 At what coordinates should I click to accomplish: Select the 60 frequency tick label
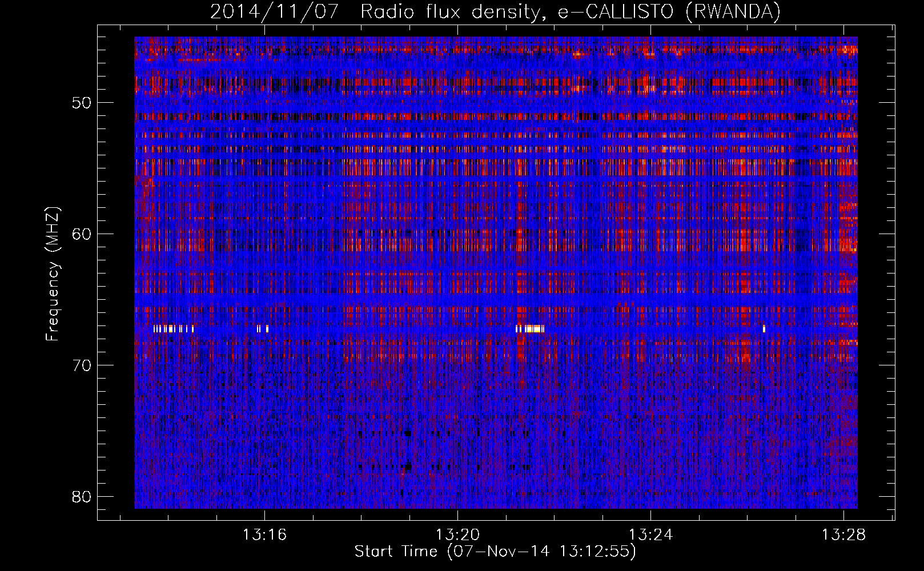click(82, 234)
